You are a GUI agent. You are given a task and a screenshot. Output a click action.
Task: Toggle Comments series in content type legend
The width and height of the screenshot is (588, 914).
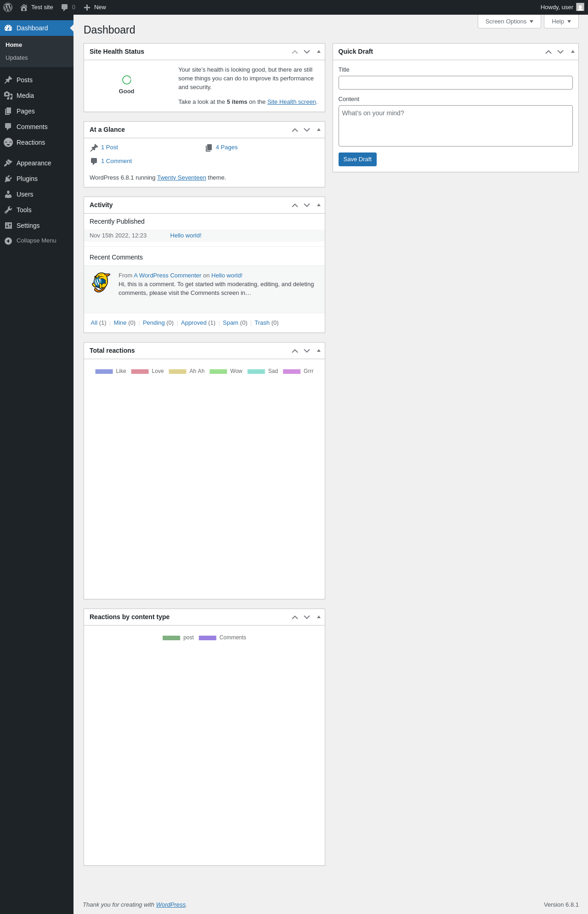coord(222,638)
